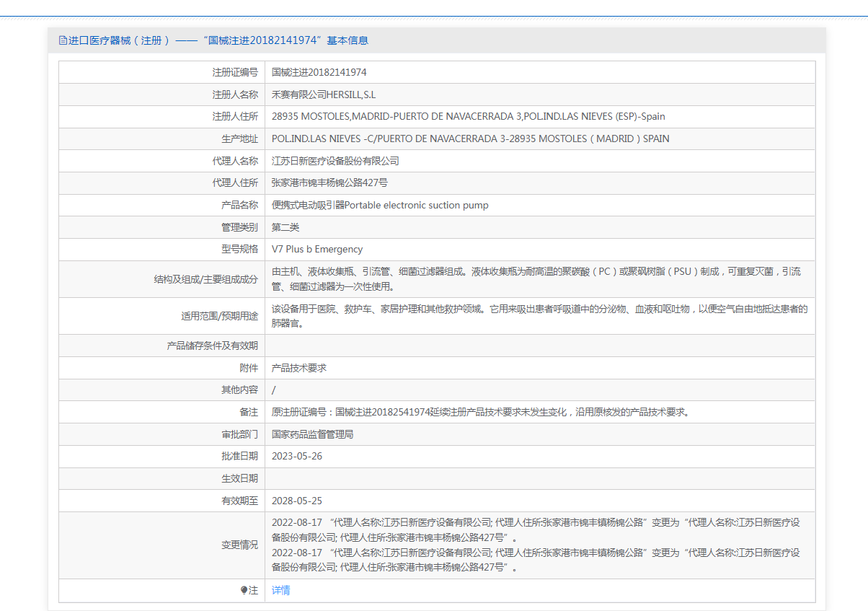
Task: Click the 型号规格 row label
Action: (x=239, y=250)
